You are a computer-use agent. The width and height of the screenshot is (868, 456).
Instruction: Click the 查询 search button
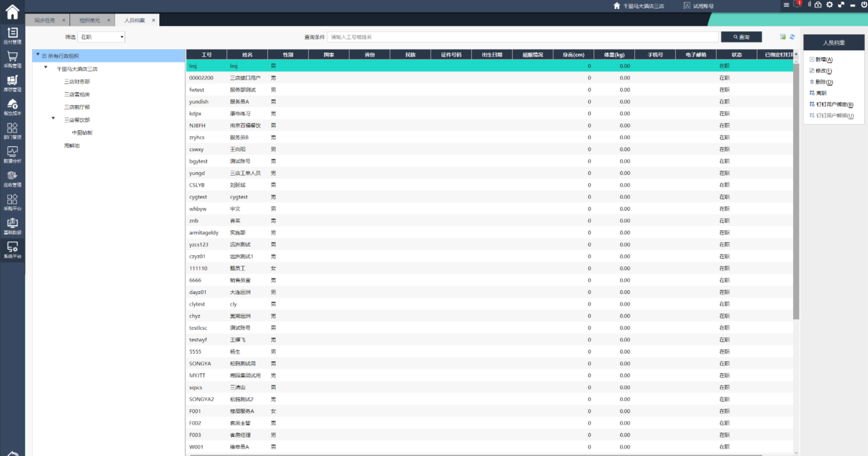741,37
